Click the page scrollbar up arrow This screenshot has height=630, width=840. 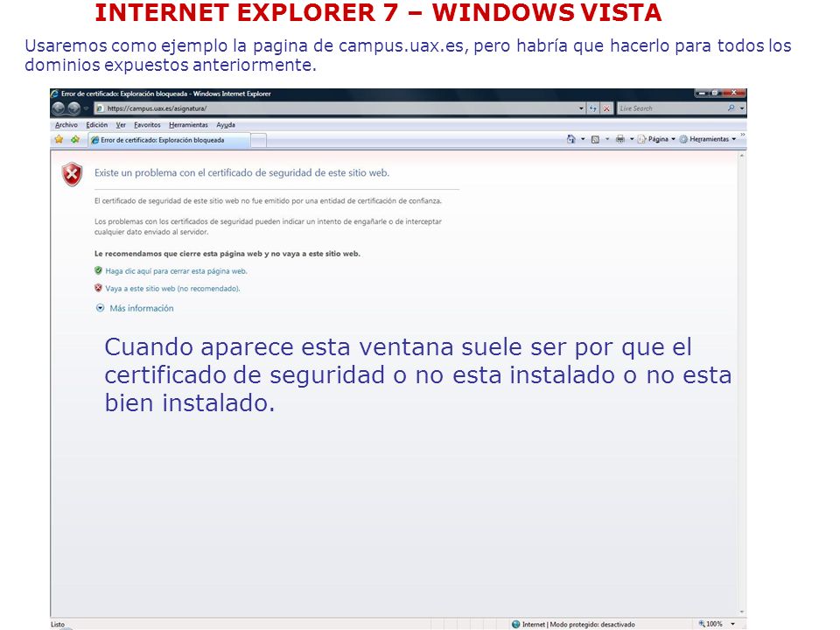742,156
